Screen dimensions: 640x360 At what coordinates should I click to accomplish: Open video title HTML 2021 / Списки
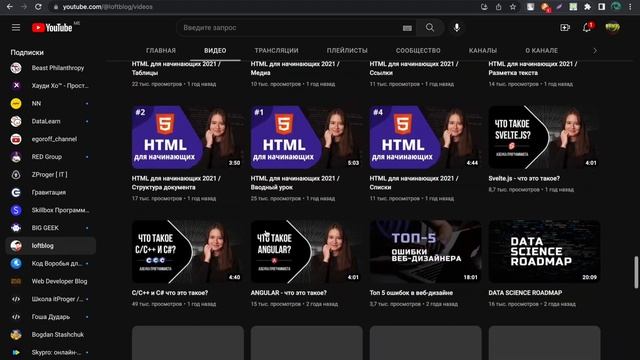click(x=414, y=183)
